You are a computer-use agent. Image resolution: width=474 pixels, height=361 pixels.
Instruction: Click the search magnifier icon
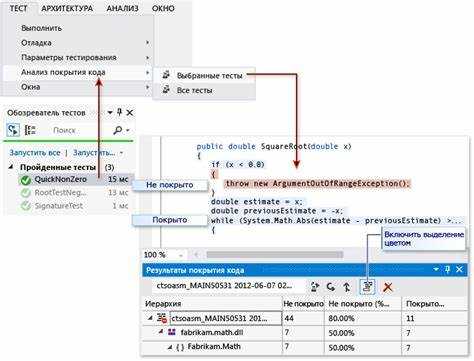tap(118, 130)
